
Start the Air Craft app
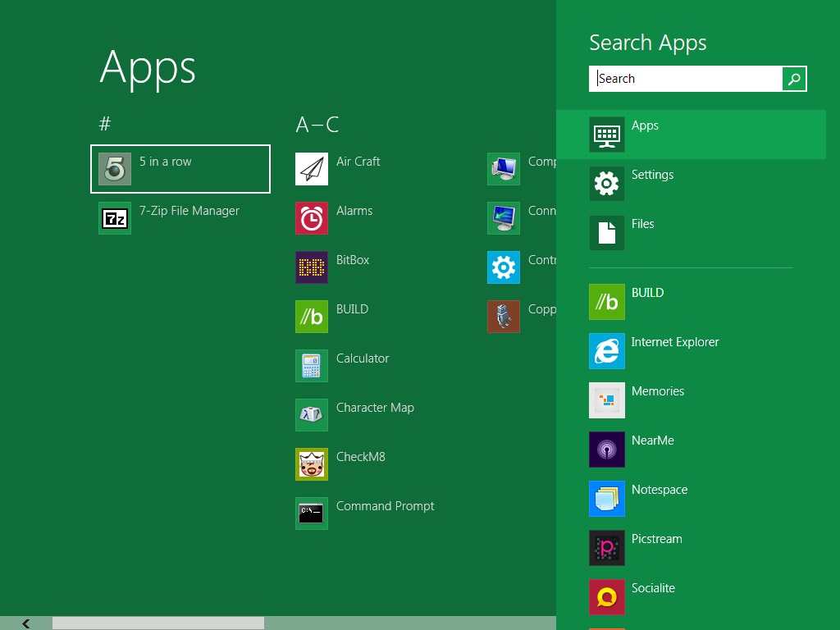[358, 162]
